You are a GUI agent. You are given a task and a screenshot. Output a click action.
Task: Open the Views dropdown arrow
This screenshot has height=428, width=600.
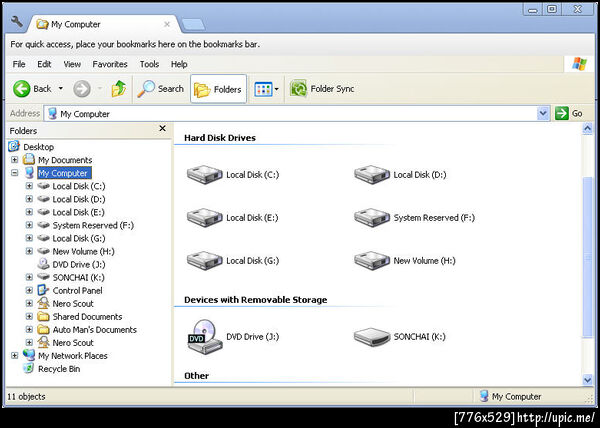tap(276, 90)
